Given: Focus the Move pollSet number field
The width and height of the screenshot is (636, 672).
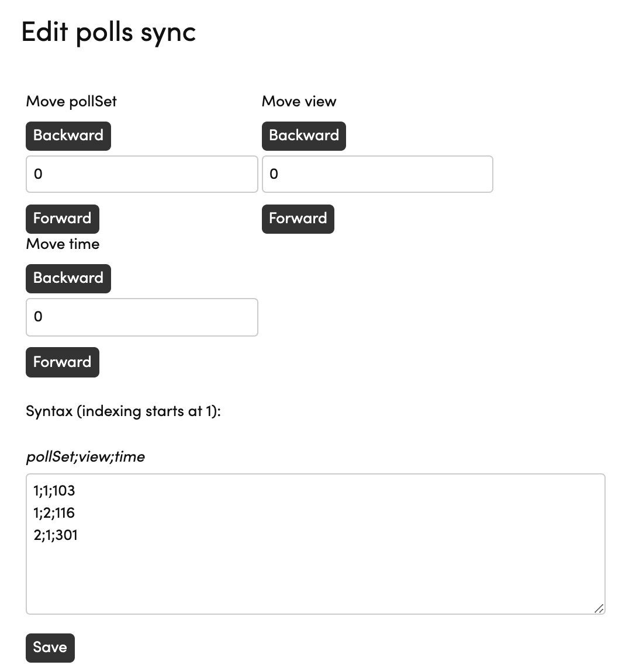Looking at the screenshot, I should coord(141,174).
